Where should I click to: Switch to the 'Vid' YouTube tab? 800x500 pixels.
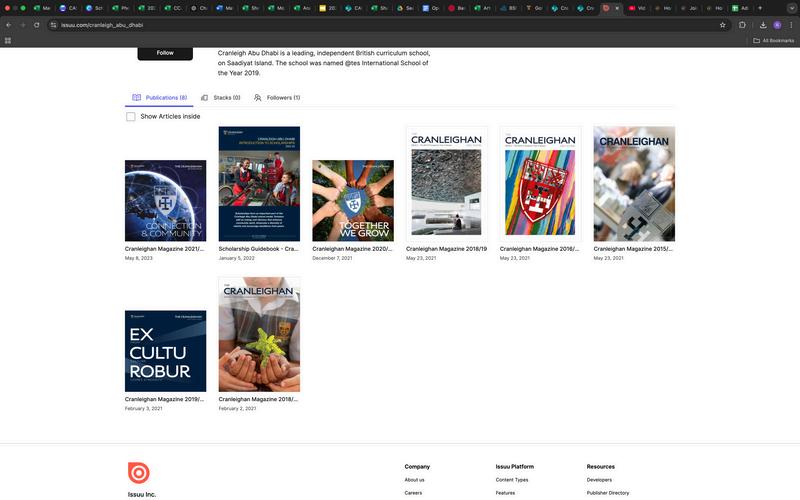point(637,8)
